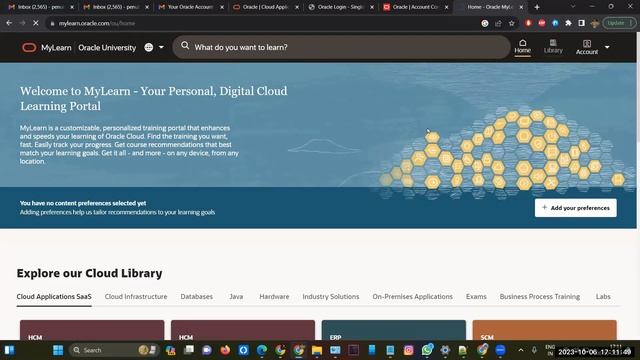Switch to the Industry Solutions tab
This screenshot has width=640, height=360.
[x=331, y=297]
